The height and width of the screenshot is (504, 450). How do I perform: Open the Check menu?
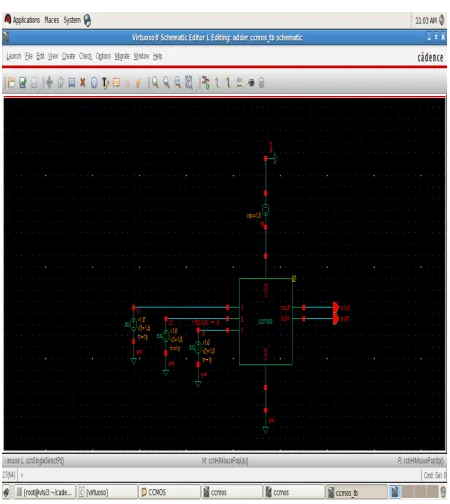click(x=85, y=56)
